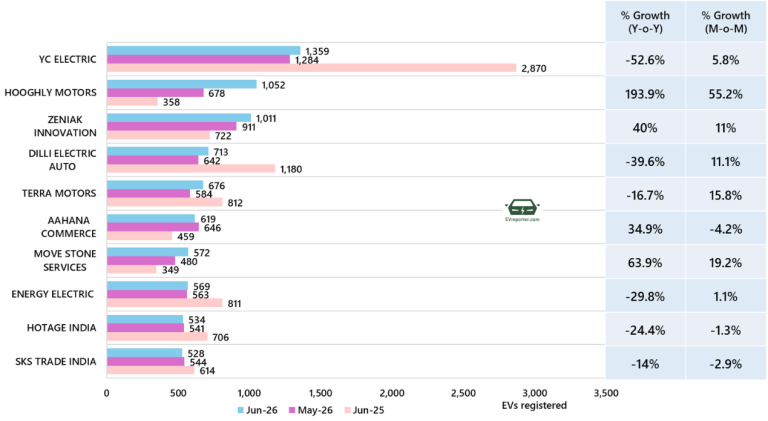Click SKS Trade India's Jun-25 value 614
768x421 pixels.
207,371
